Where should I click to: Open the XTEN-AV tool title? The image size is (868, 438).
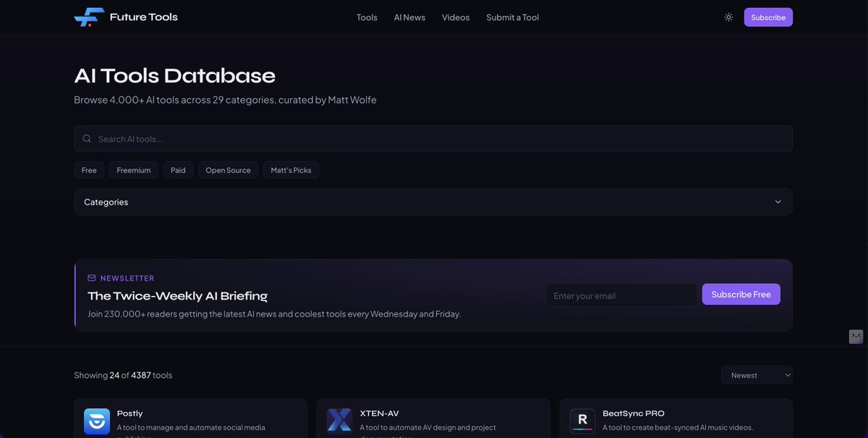point(379,413)
